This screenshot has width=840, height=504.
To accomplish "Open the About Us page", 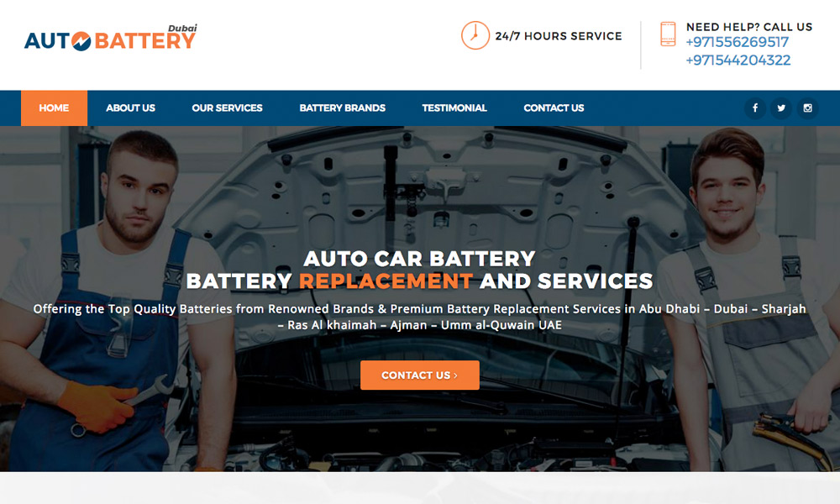I will point(131,108).
